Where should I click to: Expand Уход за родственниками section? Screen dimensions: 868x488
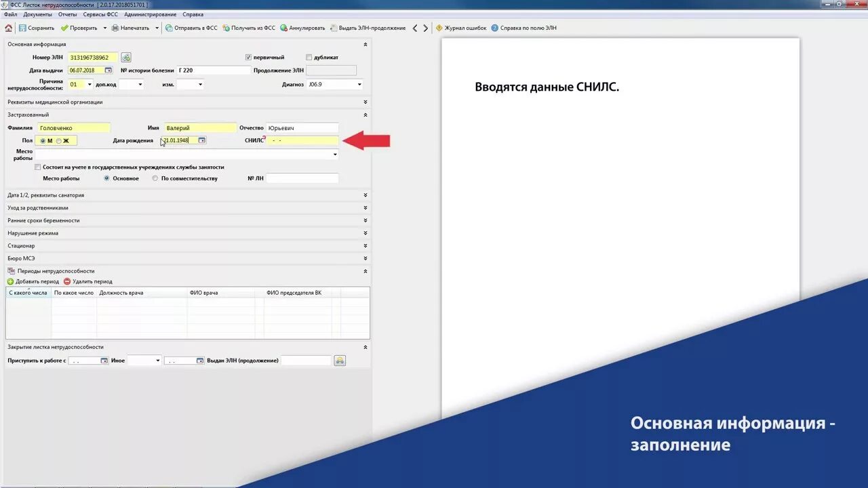pyautogui.click(x=366, y=208)
